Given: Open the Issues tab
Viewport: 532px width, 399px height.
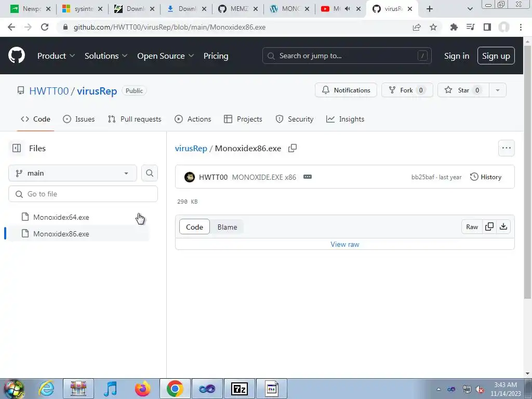Looking at the screenshot, I should tap(79, 119).
